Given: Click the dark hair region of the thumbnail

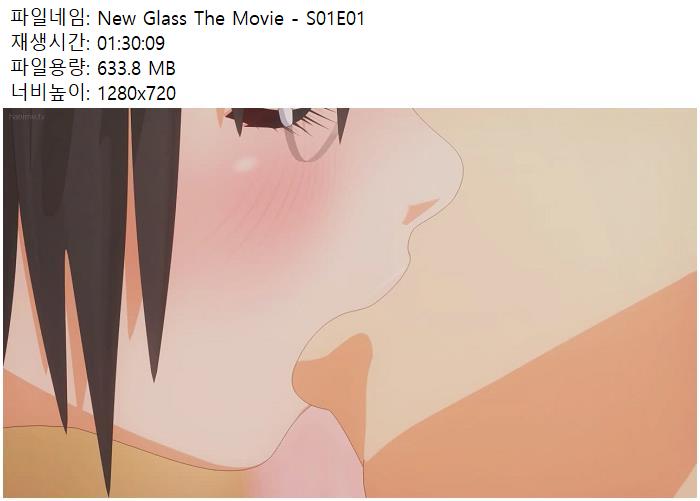Looking at the screenshot, I should point(89,223).
